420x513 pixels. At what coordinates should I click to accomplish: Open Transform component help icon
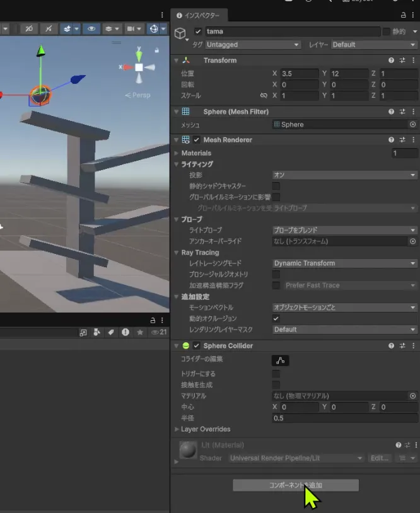(392, 61)
